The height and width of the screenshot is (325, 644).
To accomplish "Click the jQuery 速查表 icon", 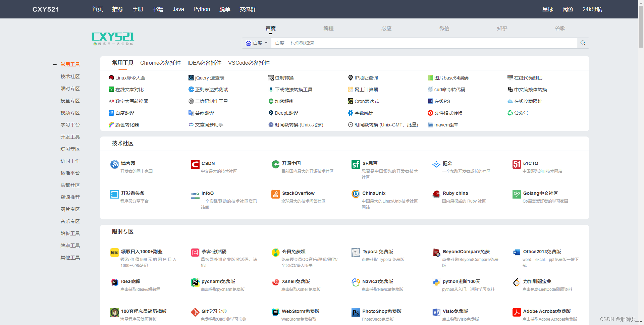I will point(191,78).
